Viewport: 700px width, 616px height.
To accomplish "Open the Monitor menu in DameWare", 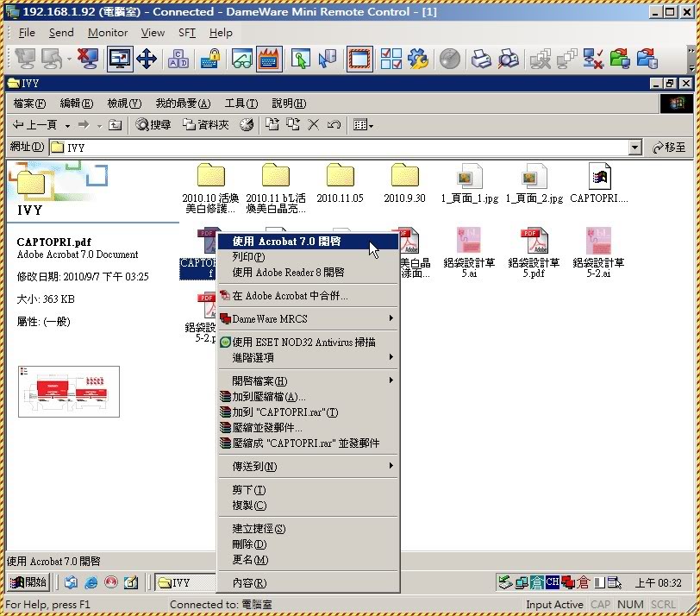I will [x=108, y=33].
